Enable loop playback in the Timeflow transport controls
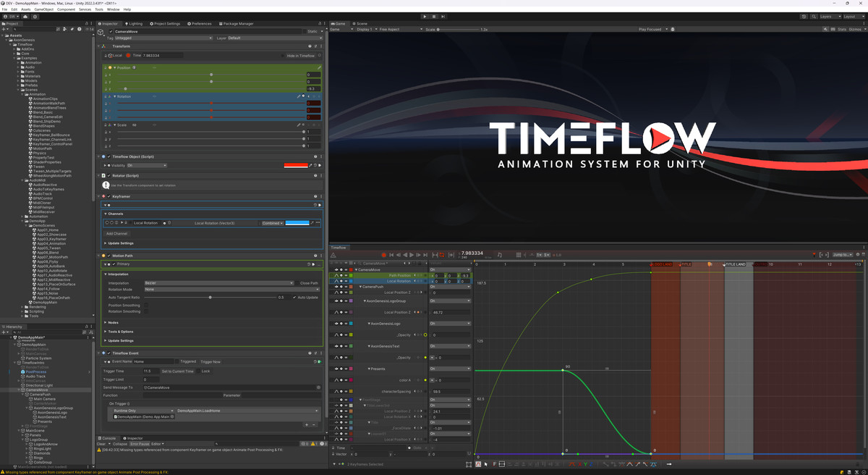 tap(441, 253)
